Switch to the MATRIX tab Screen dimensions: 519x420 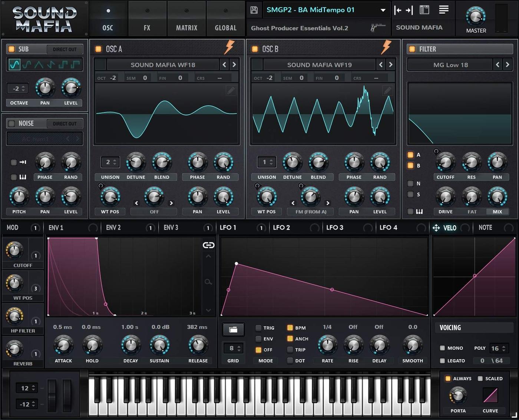point(186,18)
